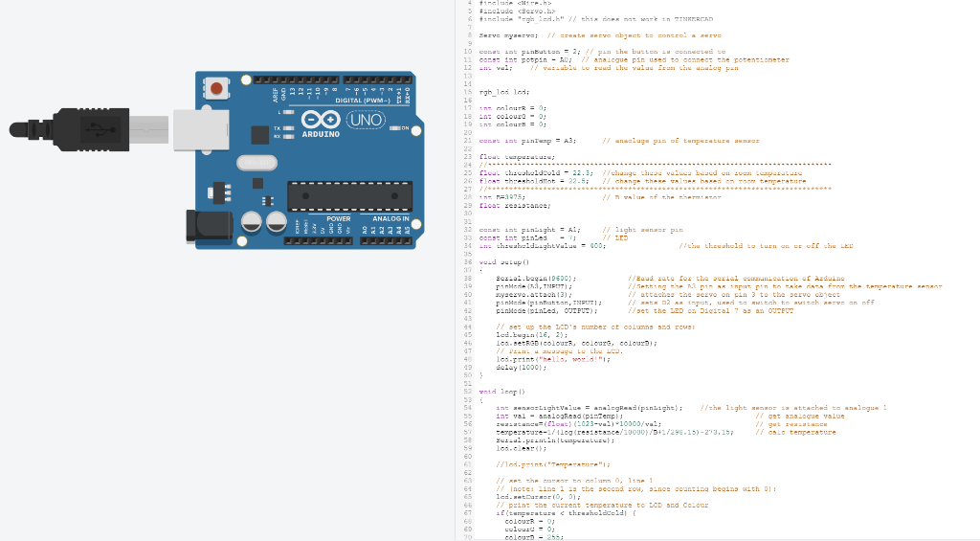Viewport: 980px width, 541px height.
Task: Click the 'float thresholdCold' line
Action: pos(536,172)
